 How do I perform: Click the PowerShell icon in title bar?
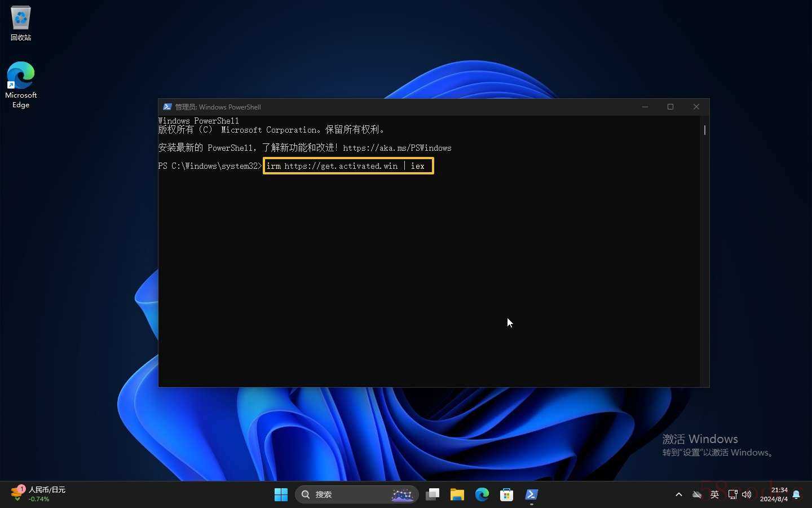pyautogui.click(x=167, y=107)
